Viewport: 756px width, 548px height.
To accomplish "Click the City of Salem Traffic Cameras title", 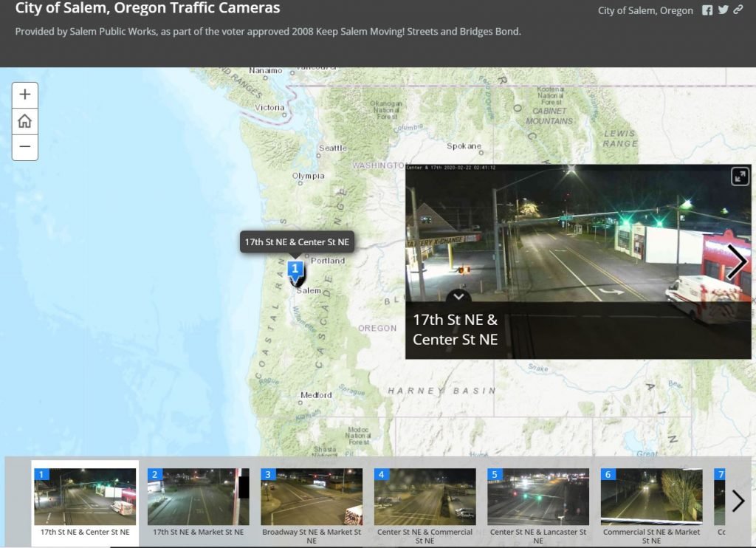I will click(148, 7).
